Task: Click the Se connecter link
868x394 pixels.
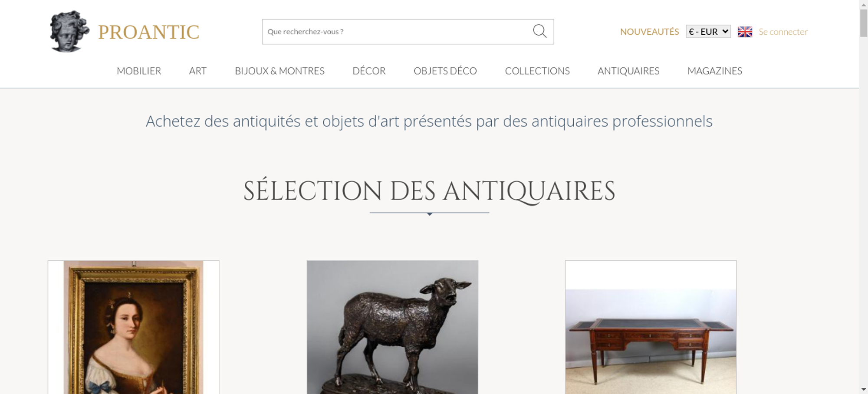Action: pyautogui.click(x=783, y=32)
